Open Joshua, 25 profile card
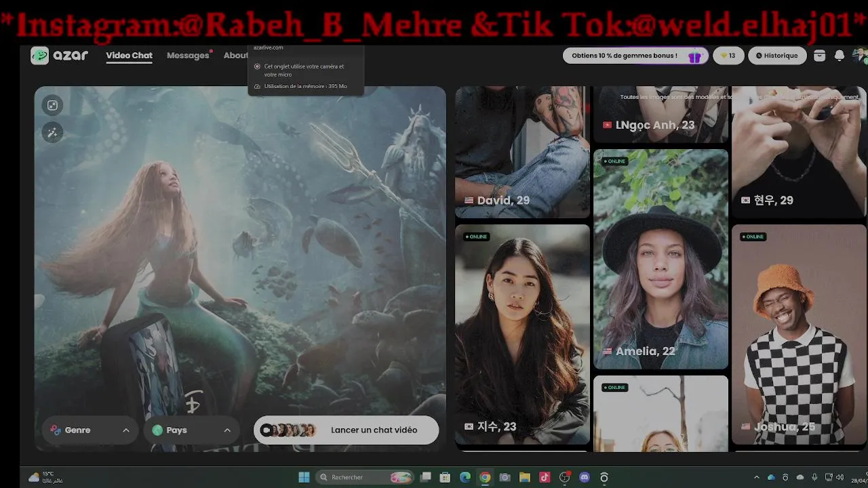Screen dimensions: 868x488 pyautogui.click(x=799, y=334)
